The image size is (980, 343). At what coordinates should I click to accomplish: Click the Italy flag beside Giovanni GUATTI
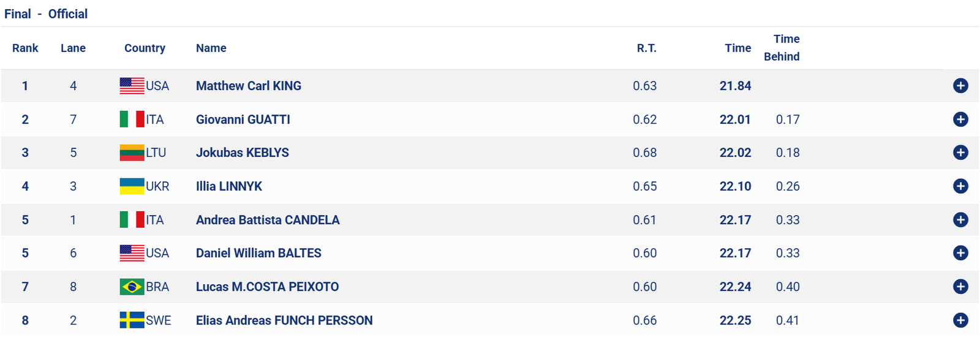pos(132,119)
